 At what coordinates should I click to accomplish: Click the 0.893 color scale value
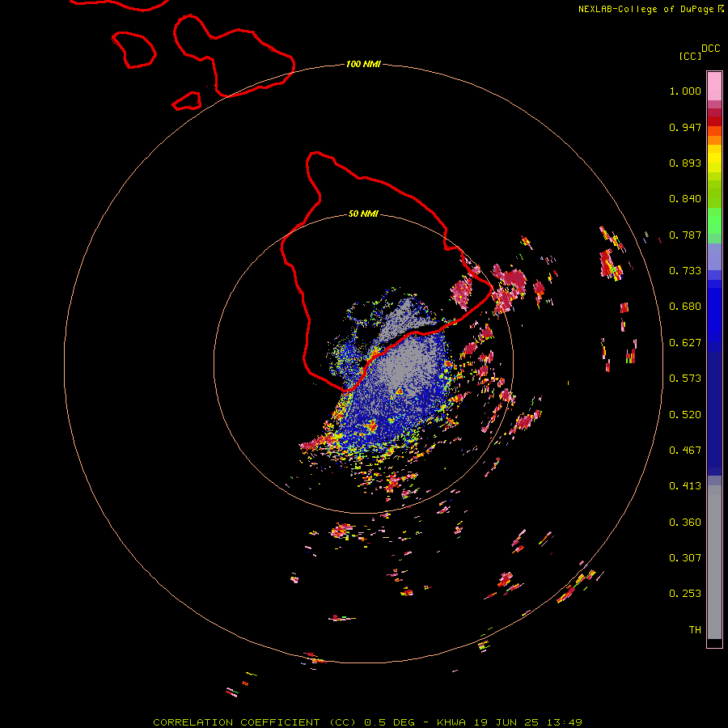coord(685,163)
